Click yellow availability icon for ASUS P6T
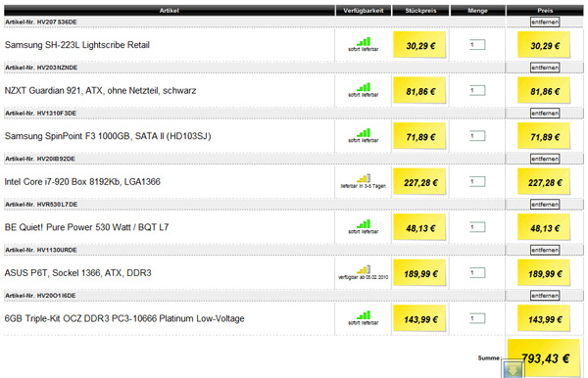The width and height of the screenshot is (588, 378). [x=364, y=269]
